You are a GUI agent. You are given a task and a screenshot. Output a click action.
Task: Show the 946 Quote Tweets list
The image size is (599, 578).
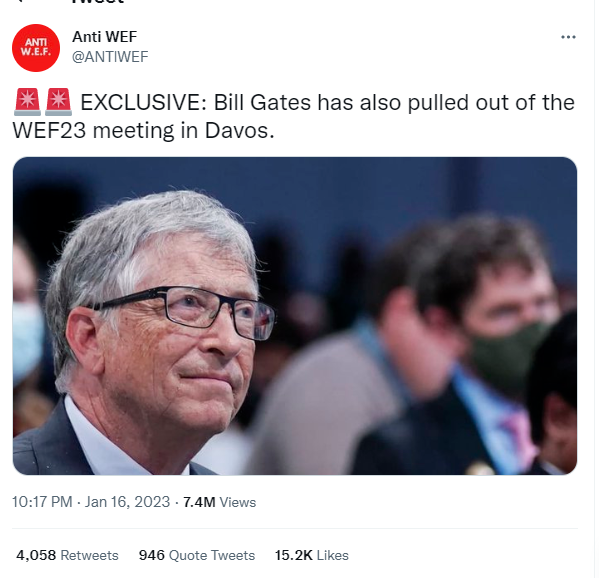pos(197,555)
